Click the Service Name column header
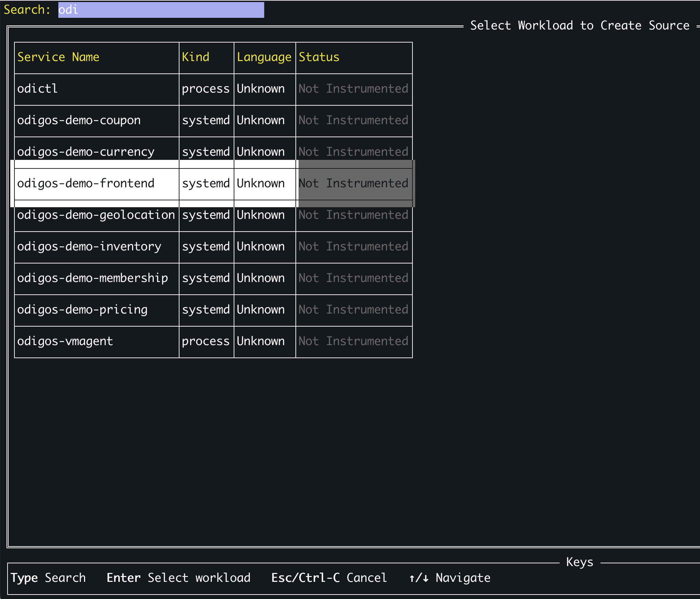Screen dimensions: 700x599 tap(58, 57)
